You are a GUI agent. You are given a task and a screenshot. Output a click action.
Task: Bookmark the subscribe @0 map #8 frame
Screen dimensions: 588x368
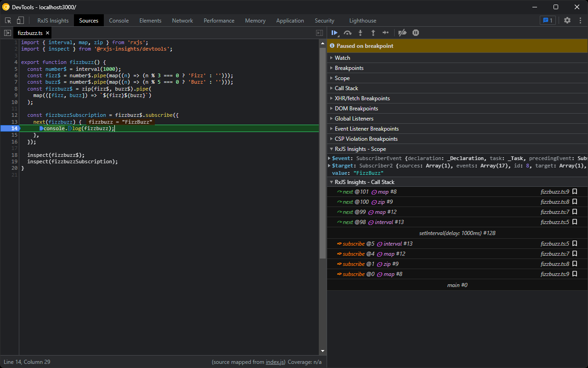[x=575, y=274]
